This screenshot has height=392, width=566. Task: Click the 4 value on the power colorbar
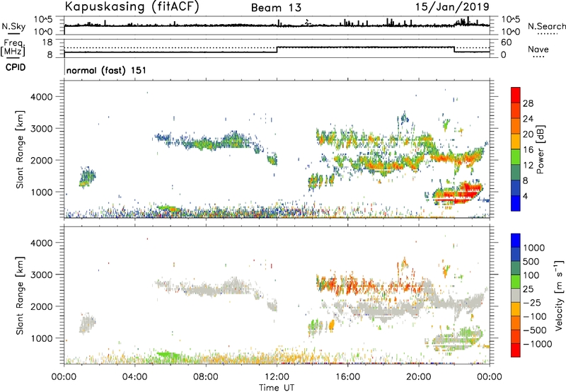(525, 196)
